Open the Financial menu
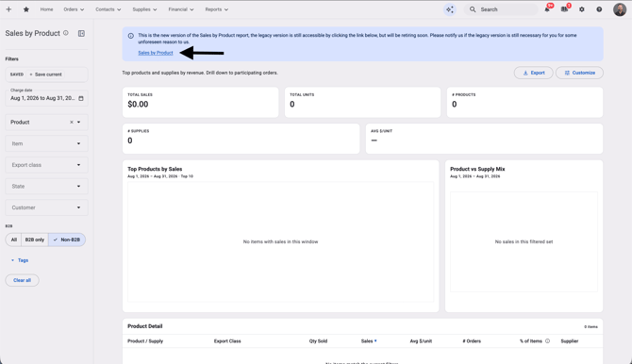The height and width of the screenshot is (364, 632). [x=180, y=9]
